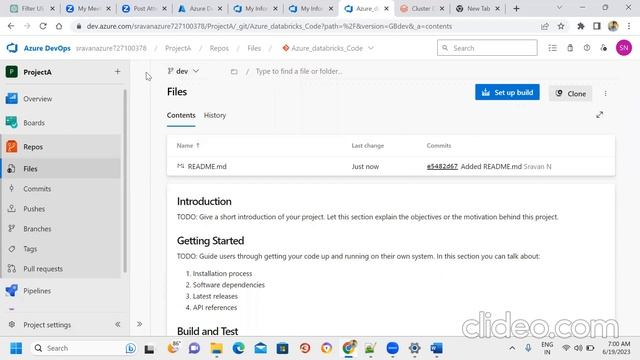Share this page icon in address bar
Screen dimensions: 640x360
tap(544, 26)
